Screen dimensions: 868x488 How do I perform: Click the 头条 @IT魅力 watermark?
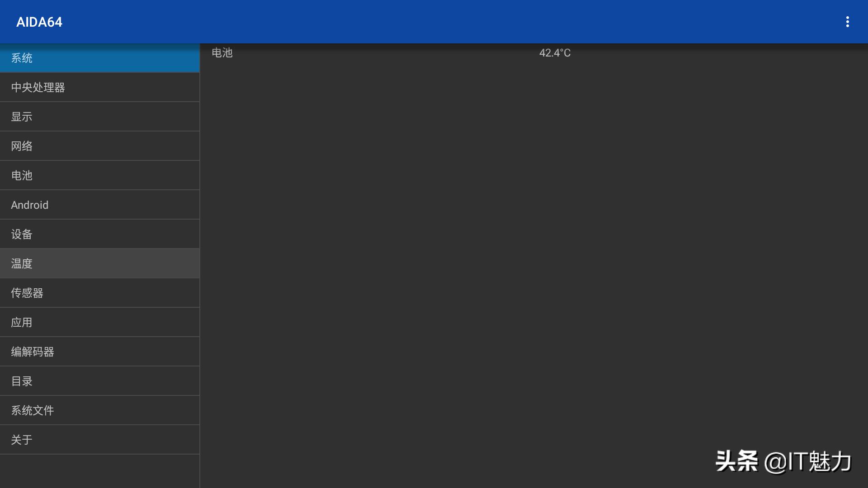click(x=783, y=461)
